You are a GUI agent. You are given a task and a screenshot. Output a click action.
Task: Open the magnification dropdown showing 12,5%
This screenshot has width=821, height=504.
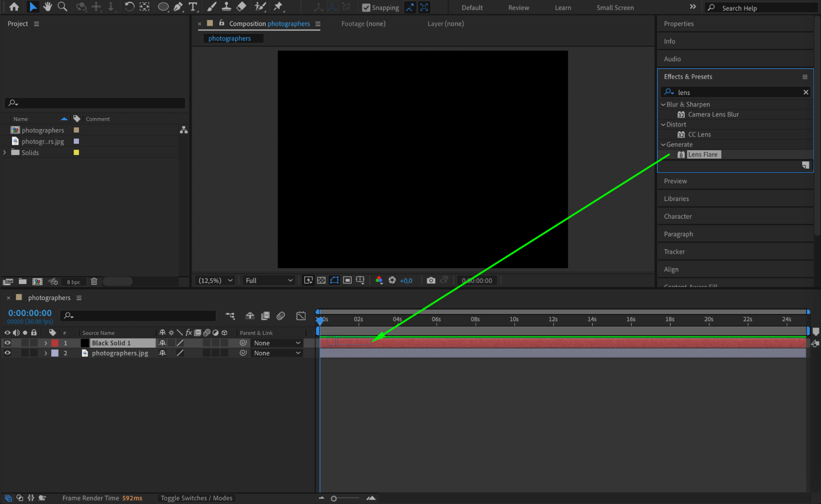pyautogui.click(x=215, y=280)
